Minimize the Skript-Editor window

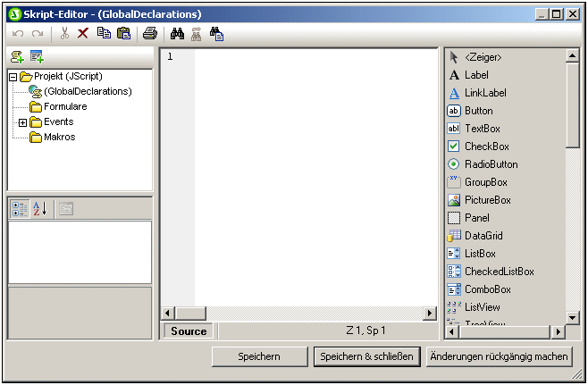pyautogui.click(x=542, y=14)
